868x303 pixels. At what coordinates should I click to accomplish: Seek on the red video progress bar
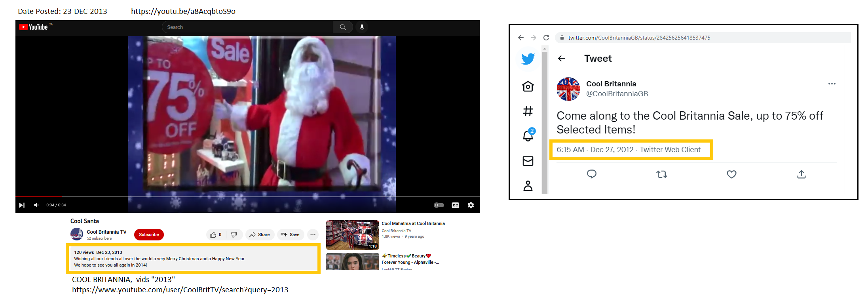pos(39,196)
